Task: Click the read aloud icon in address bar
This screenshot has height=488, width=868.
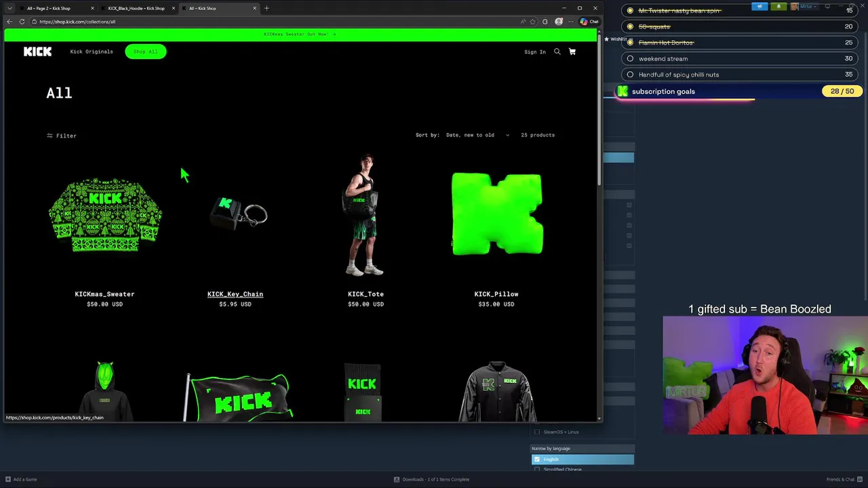Action: tap(523, 22)
